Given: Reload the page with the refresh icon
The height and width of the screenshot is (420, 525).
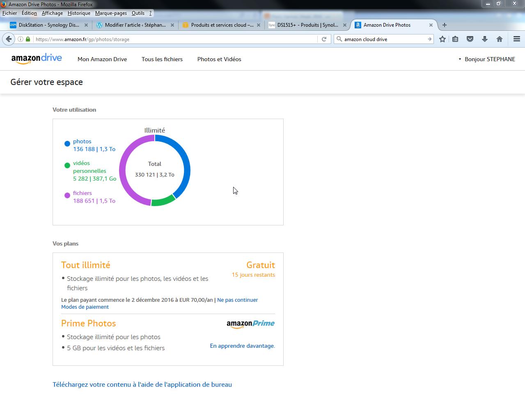Looking at the screenshot, I should [x=324, y=39].
